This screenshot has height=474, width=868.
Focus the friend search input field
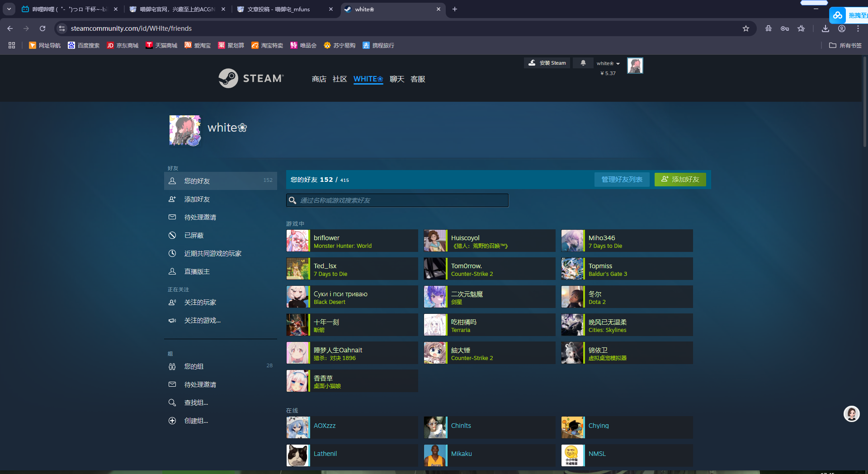(397, 200)
